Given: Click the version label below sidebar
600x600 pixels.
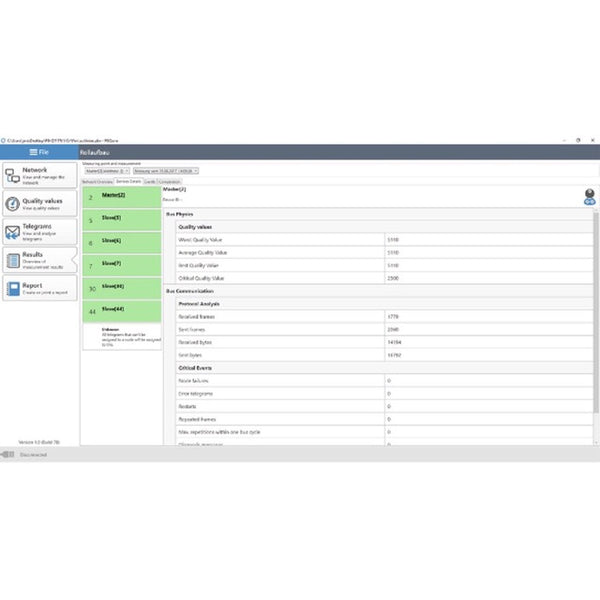Looking at the screenshot, I should [x=39, y=442].
